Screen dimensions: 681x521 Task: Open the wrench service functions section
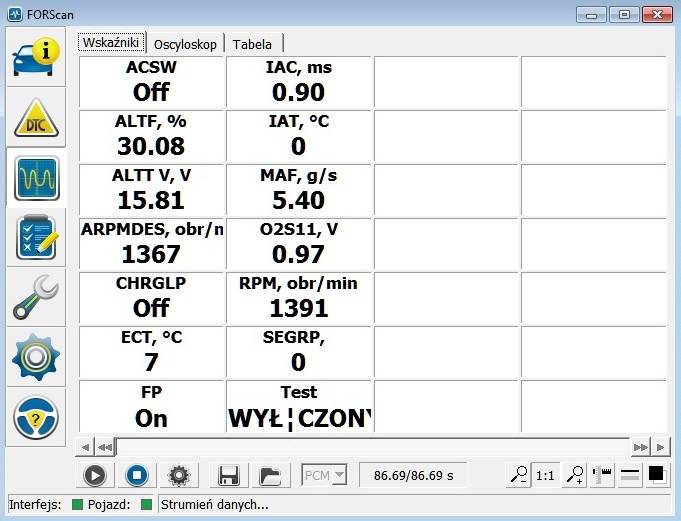coord(36,297)
